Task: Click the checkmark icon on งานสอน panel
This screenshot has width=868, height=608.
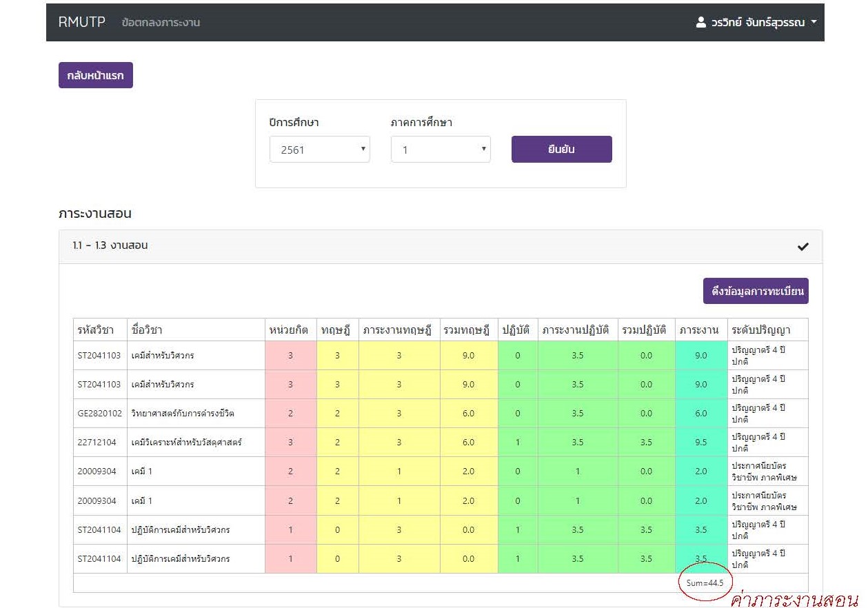Action: point(803,247)
